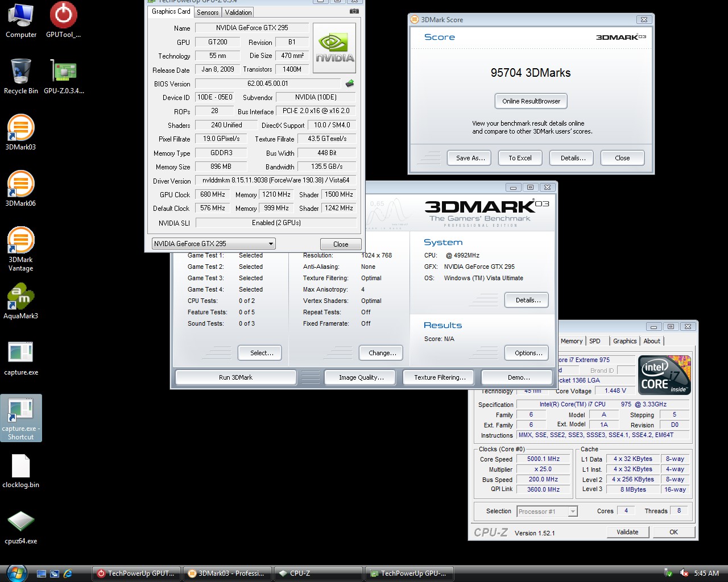Screen dimensions: 728x582
Task: Open the GPU-Z.0.3.4 desktop icon
Action: (x=64, y=76)
